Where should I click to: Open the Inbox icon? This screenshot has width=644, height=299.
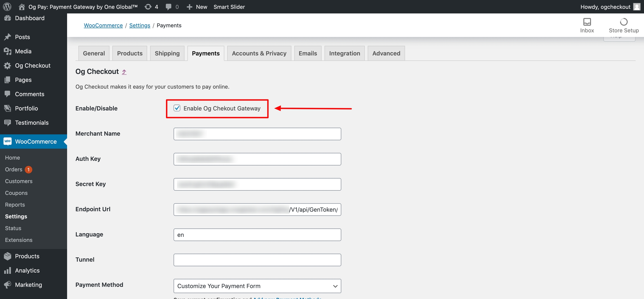587,22
